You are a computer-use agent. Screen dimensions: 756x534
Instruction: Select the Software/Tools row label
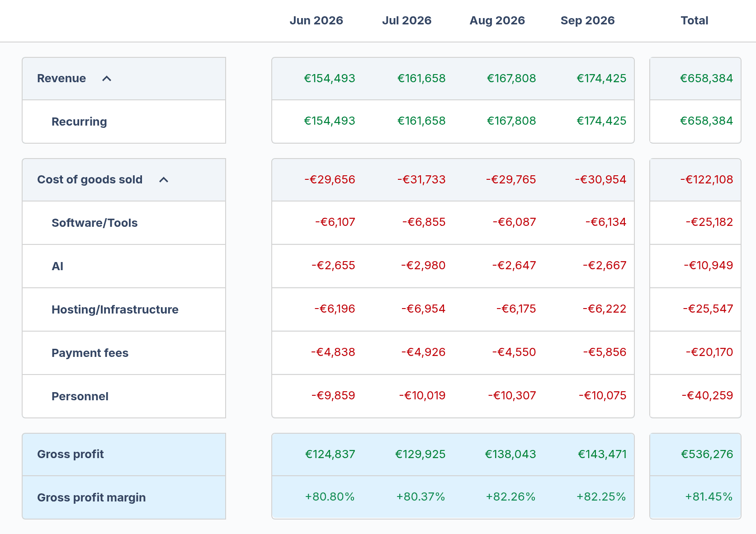point(94,223)
